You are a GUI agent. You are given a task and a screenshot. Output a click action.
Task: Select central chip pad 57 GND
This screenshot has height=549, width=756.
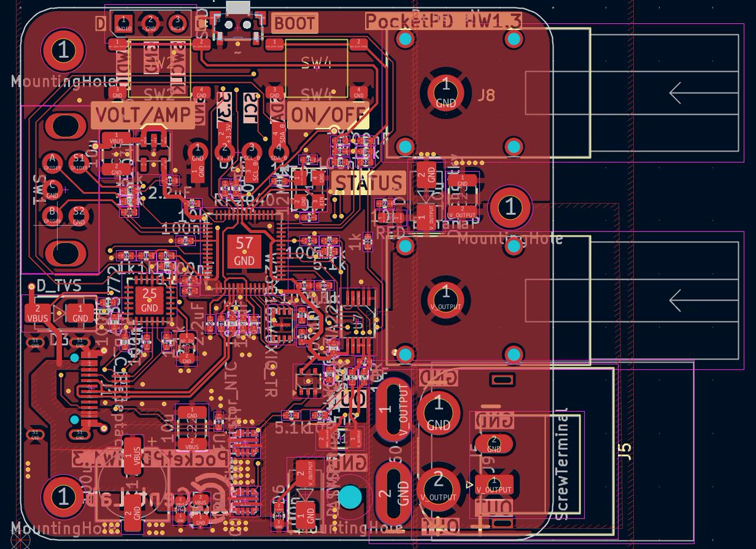pyautogui.click(x=244, y=251)
